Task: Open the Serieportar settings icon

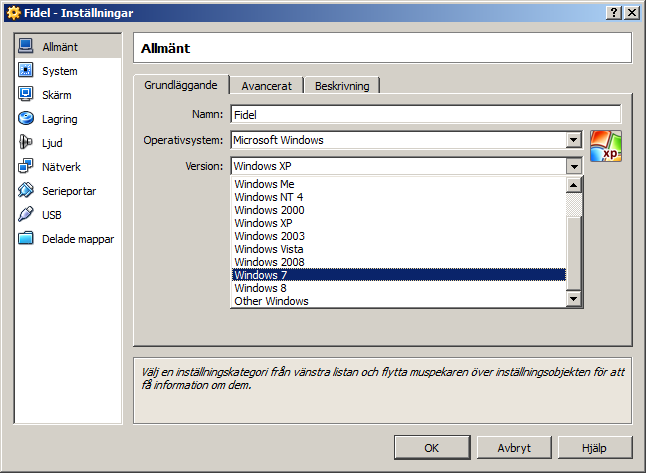Action: tap(26, 191)
